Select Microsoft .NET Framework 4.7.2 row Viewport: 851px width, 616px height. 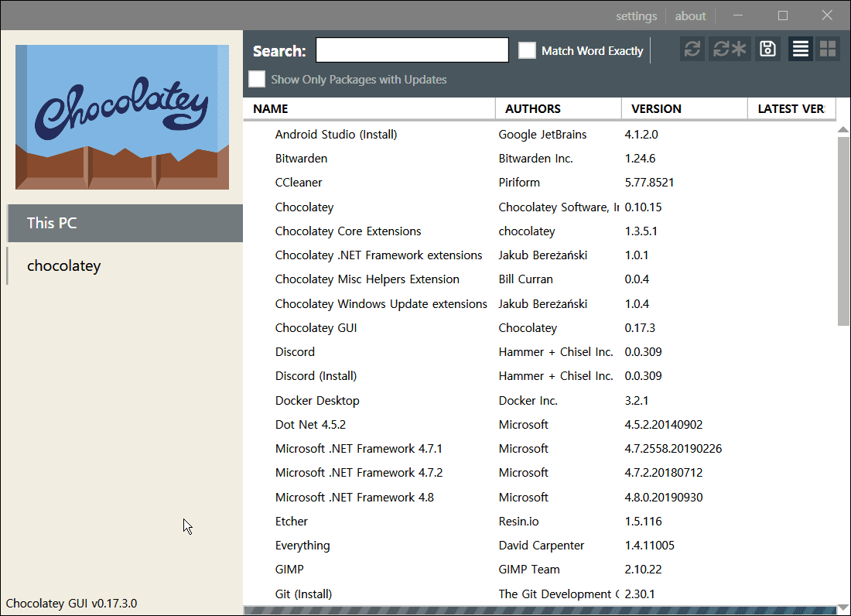(540, 473)
